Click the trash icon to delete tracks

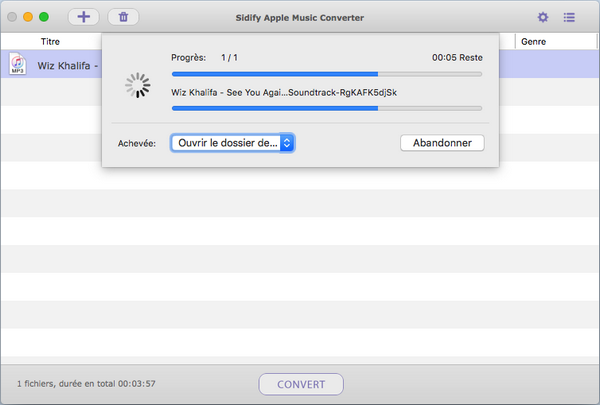point(123,17)
